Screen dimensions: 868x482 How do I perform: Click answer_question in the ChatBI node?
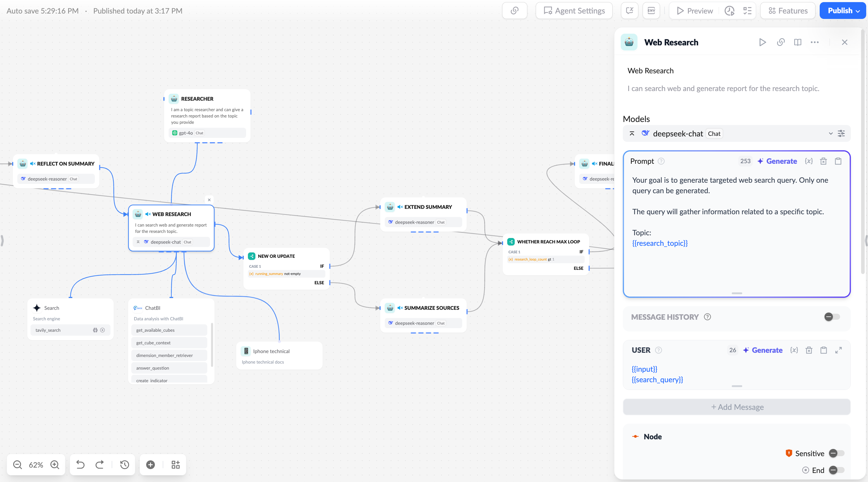point(152,368)
